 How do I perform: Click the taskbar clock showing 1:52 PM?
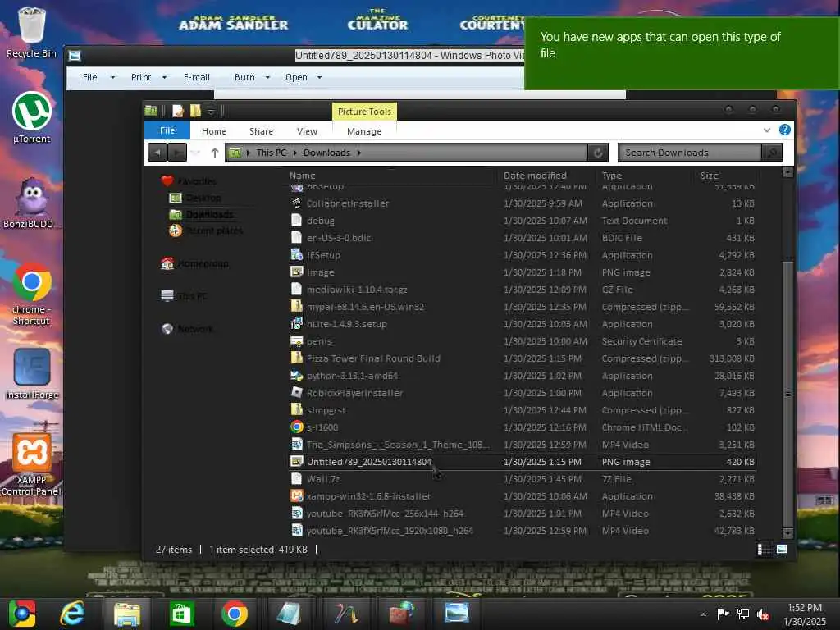804,614
